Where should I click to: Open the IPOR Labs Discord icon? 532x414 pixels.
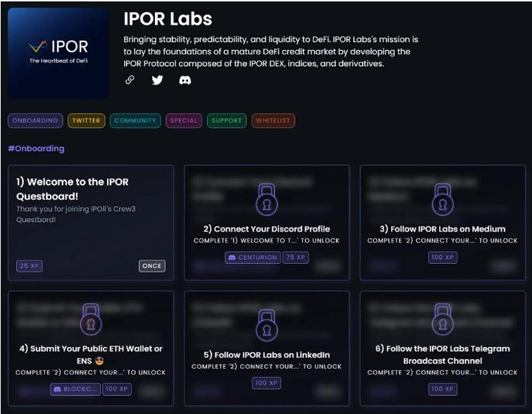point(185,80)
